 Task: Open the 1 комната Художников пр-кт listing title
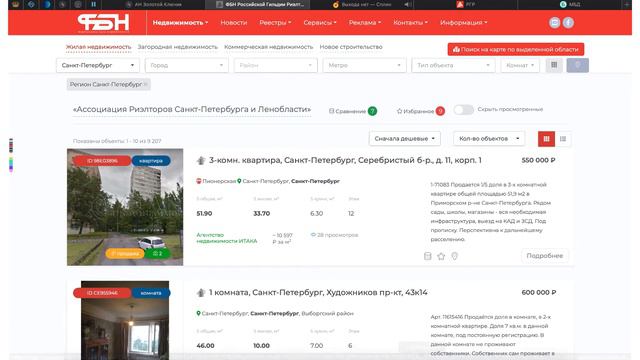click(x=318, y=293)
